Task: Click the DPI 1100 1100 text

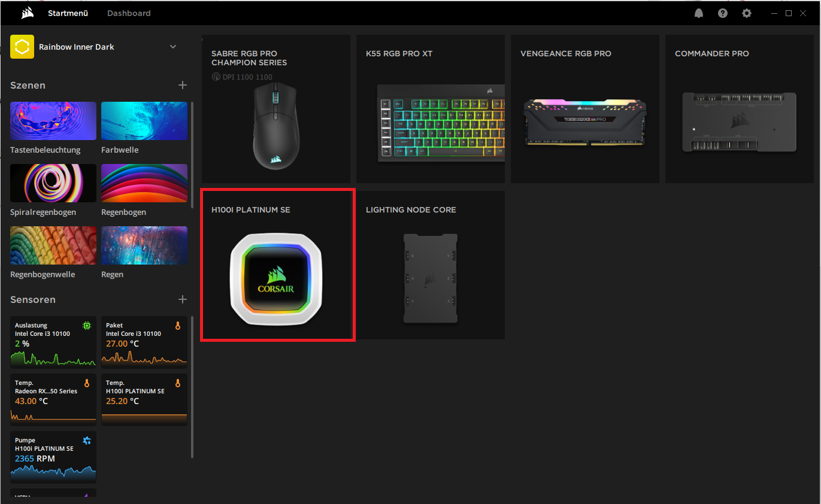Action: [x=247, y=77]
